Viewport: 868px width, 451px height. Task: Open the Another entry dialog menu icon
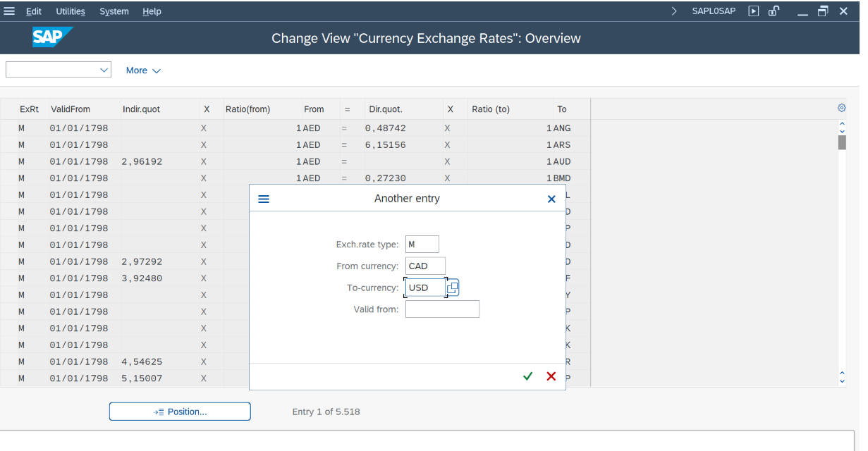[x=264, y=199]
